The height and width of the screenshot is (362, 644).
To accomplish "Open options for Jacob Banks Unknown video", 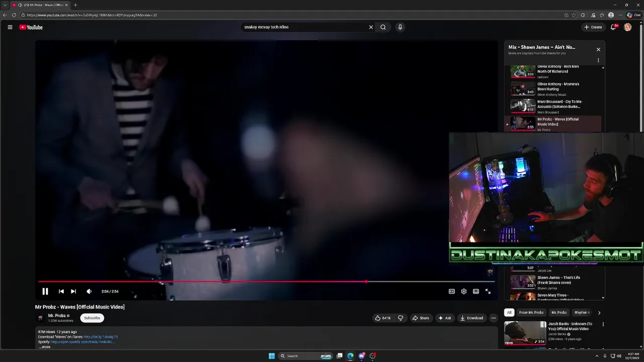I will point(603,325).
